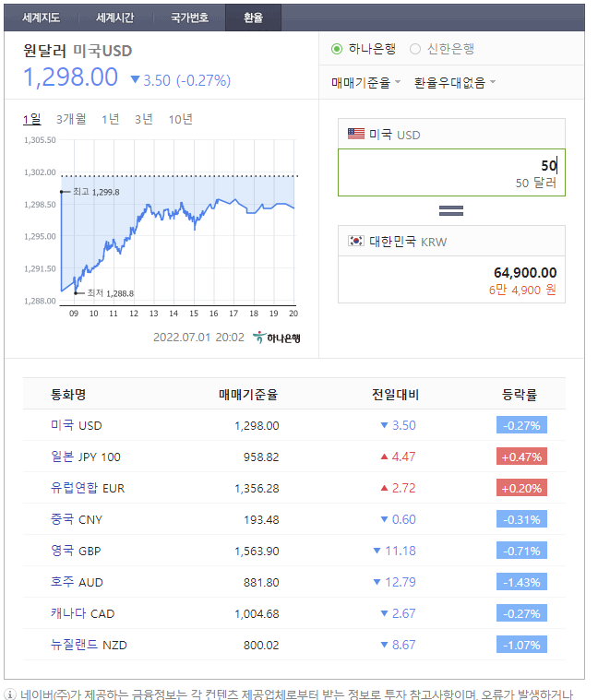Open the 캐나다 CAD currency link

tap(83, 613)
